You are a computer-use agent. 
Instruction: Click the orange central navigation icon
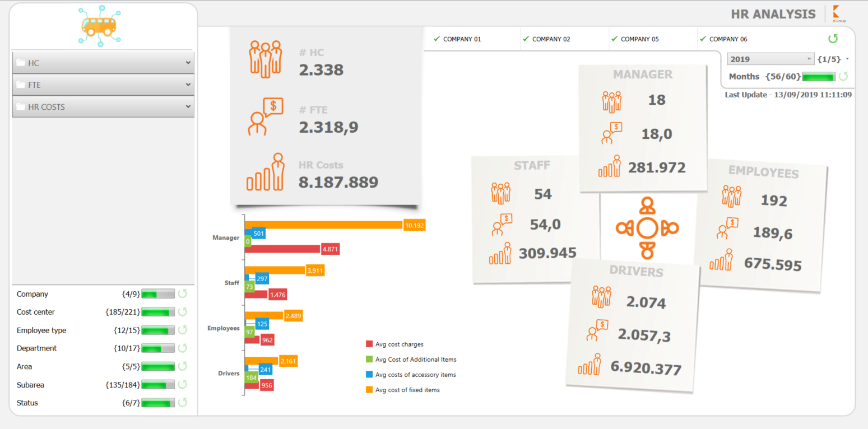[647, 228]
